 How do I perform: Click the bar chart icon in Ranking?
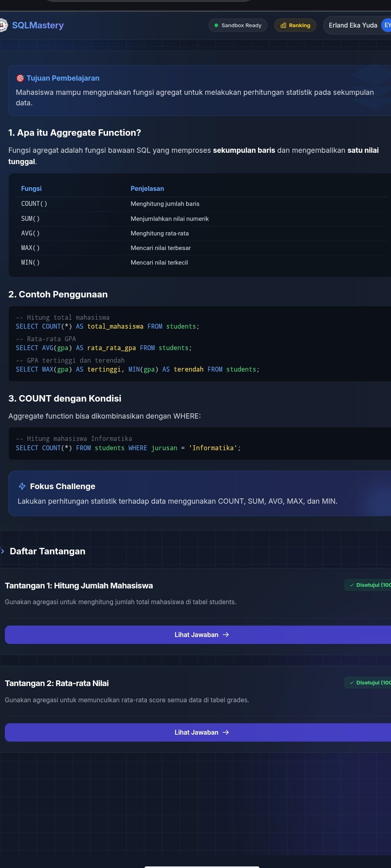[283, 26]
